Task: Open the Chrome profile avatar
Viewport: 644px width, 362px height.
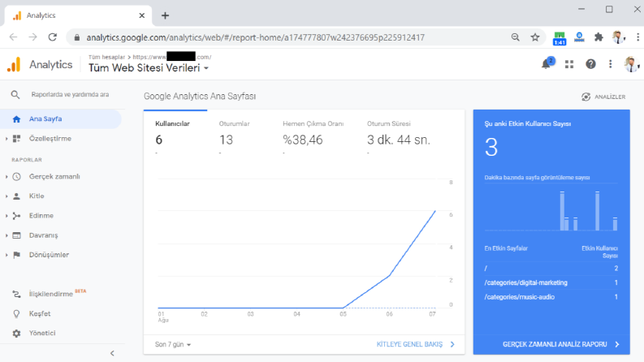Action: (x=619, y=37)
